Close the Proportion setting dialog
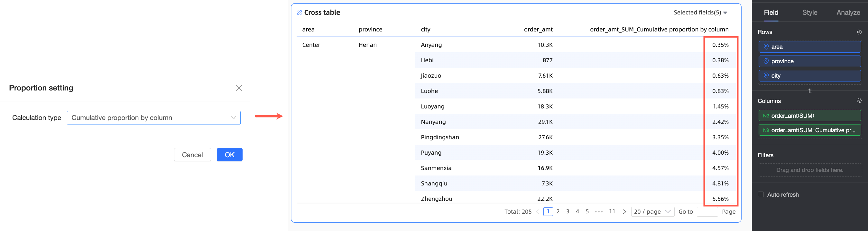868x231 pixels. (x=239, y=88)
